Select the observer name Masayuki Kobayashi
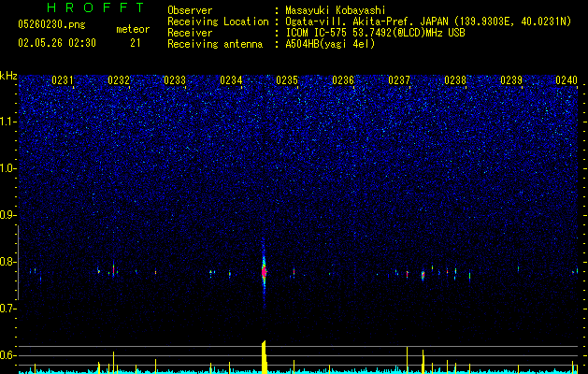The image size is (588, 374). [x=336, y=10]
